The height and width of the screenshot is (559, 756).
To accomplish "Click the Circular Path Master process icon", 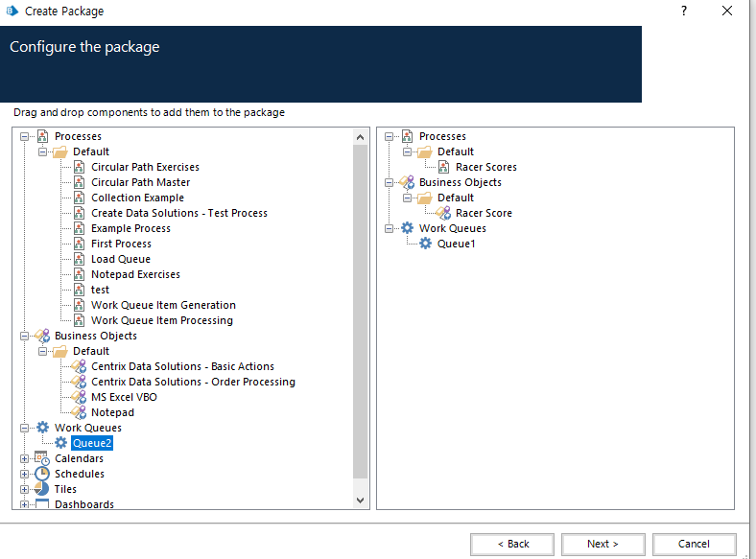I will [80, 182].
